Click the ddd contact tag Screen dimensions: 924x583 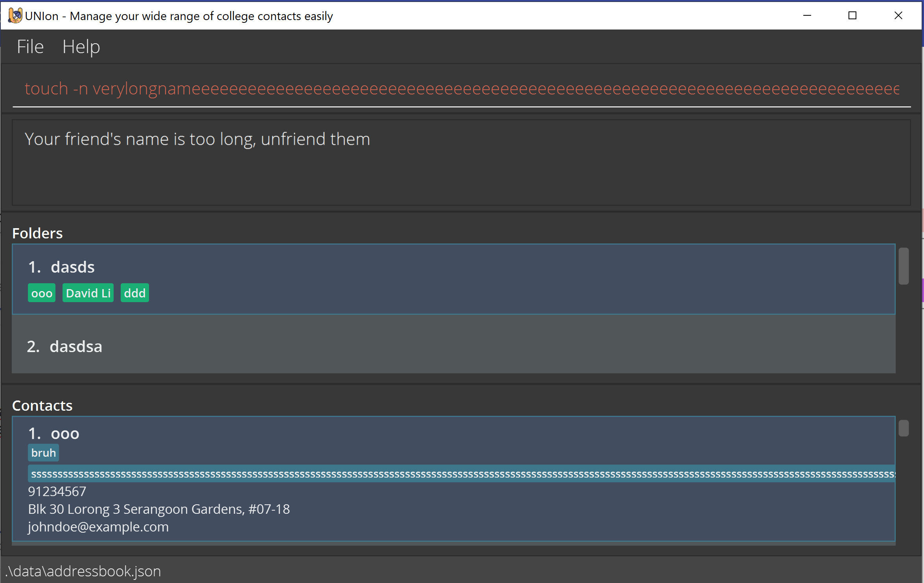coord(134,293)
